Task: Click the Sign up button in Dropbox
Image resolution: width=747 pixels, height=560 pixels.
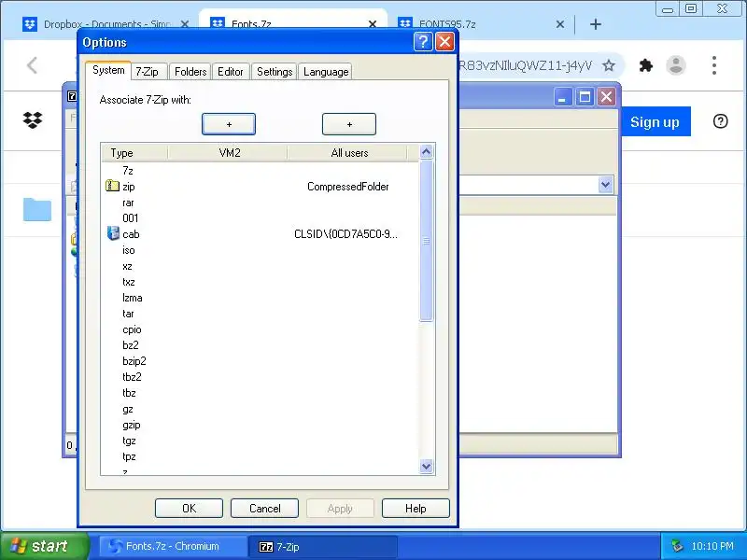Action: point(655,122)
